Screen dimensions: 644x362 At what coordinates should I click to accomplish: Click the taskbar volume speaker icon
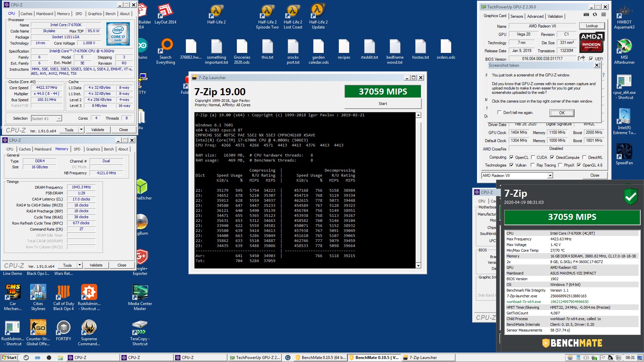tap(586, 358)
